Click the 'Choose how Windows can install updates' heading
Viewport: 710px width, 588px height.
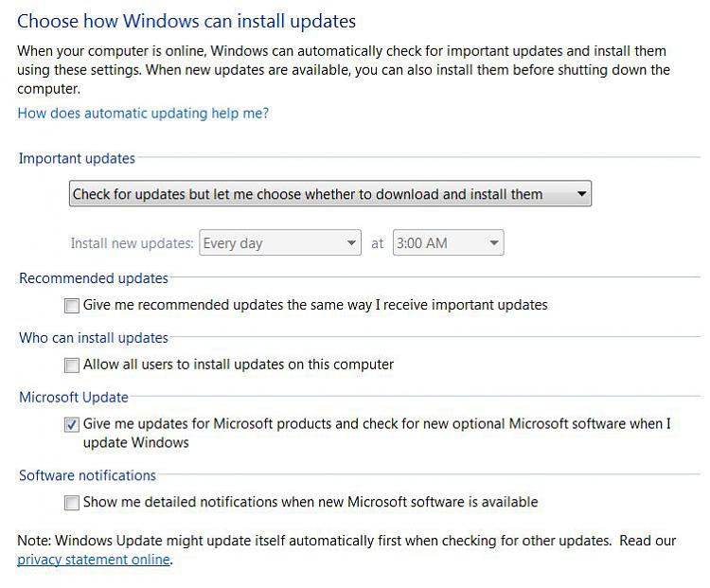tap(186, 21)
